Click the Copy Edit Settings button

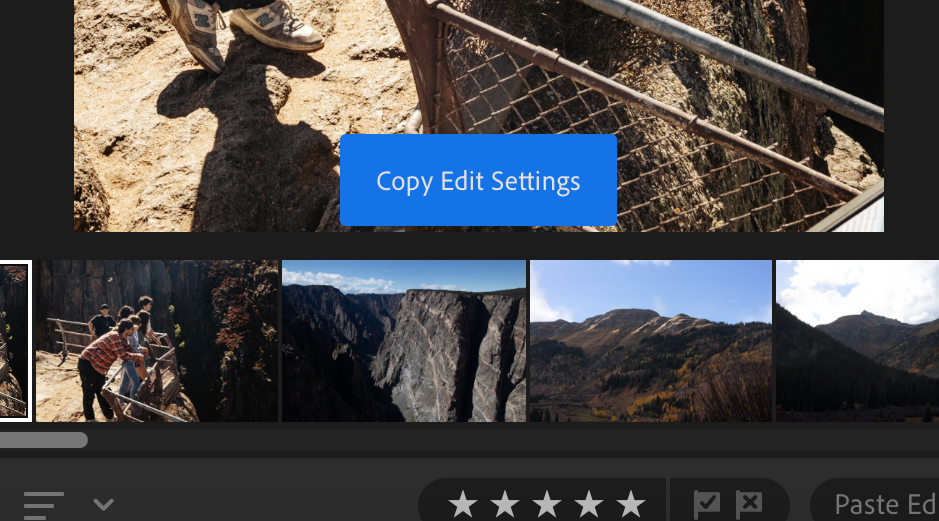[478, 180]
